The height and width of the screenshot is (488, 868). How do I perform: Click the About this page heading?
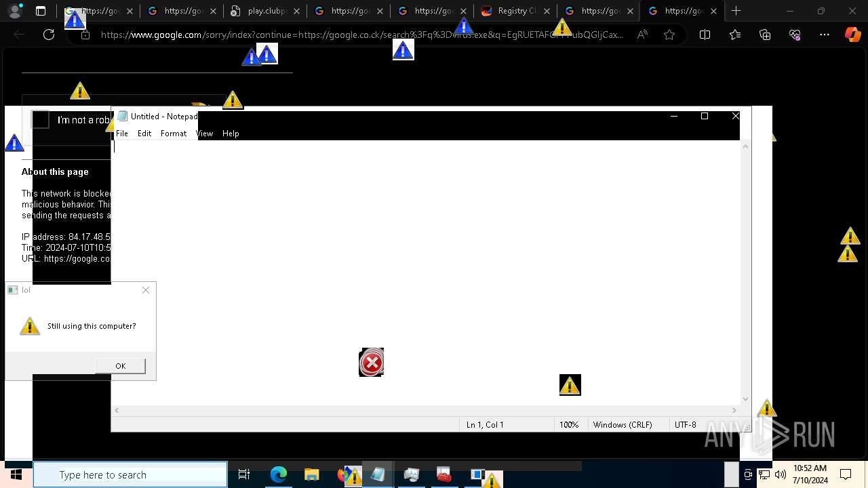tap(55, 172)
